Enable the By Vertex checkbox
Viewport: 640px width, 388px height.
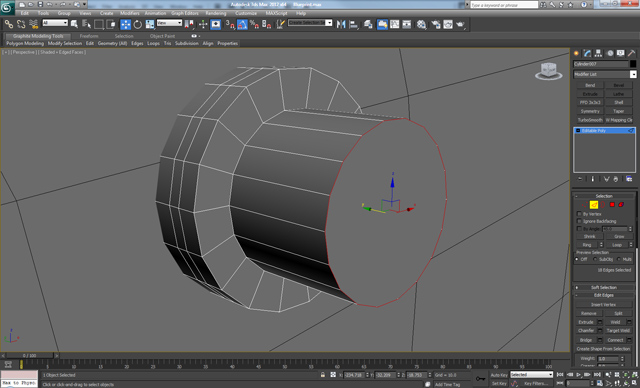click(579, 214)
